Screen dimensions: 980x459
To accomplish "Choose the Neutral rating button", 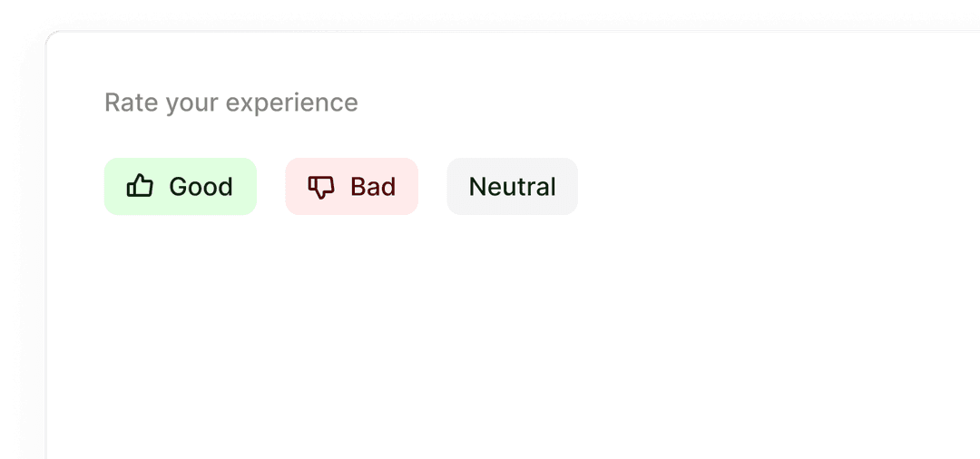I will point(512,187).
